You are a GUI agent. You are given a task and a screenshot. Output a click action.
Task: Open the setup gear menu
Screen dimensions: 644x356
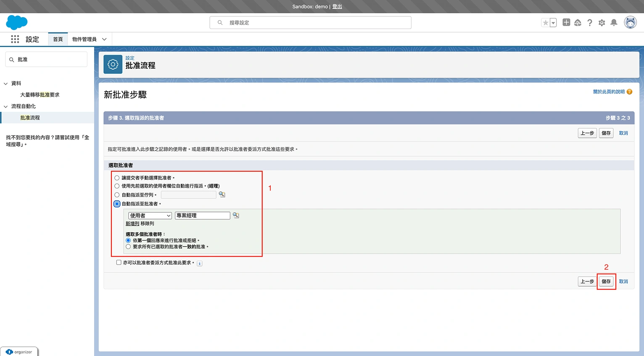602,23
